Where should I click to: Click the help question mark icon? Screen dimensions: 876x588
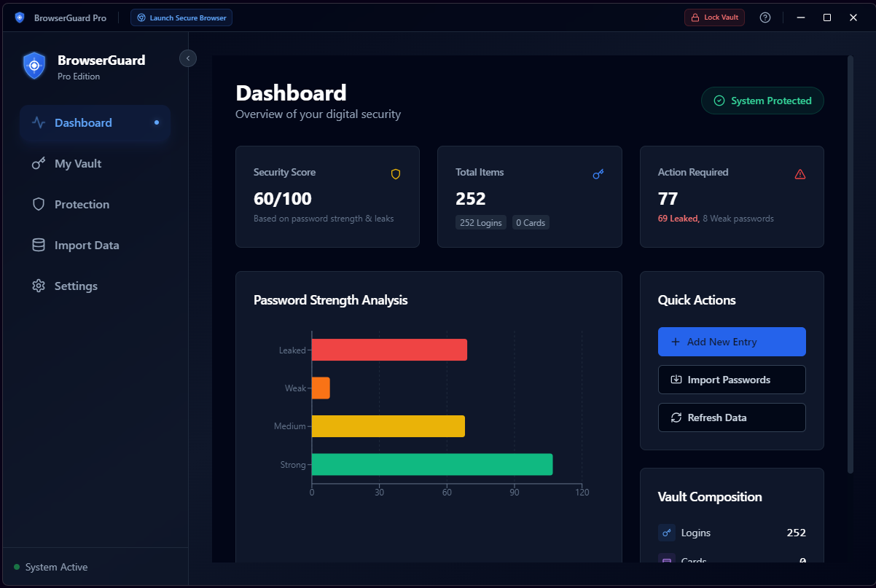click(764, 17)
